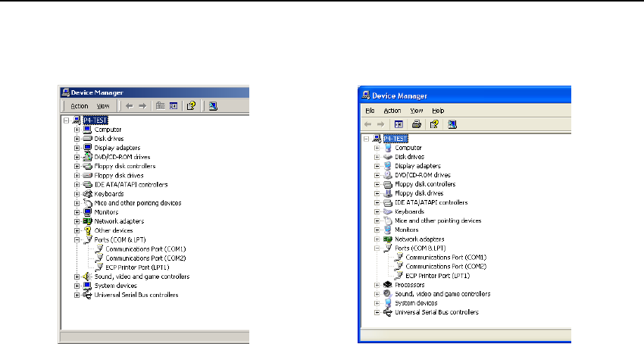This screenshot has width=644, height=344.
Task: Click Forward arrow in left window toolbar
Action: [142, 106]
